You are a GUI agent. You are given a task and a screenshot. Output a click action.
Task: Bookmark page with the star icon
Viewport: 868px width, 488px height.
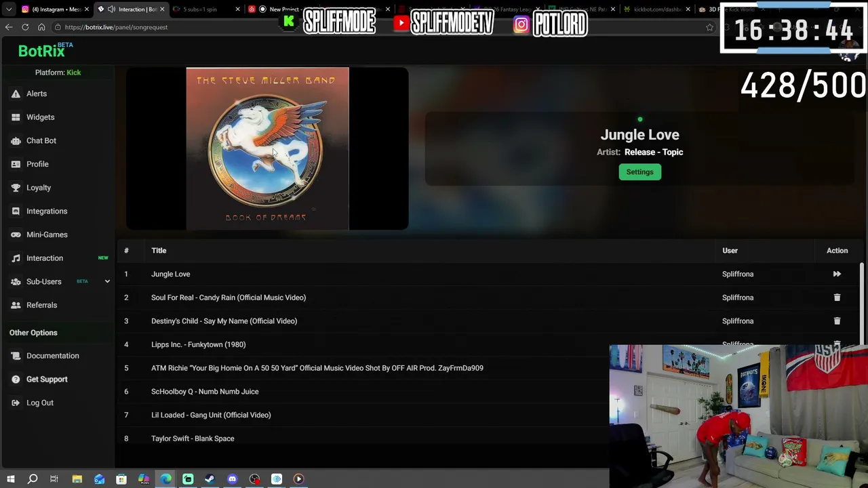click(x=710, y=27)
